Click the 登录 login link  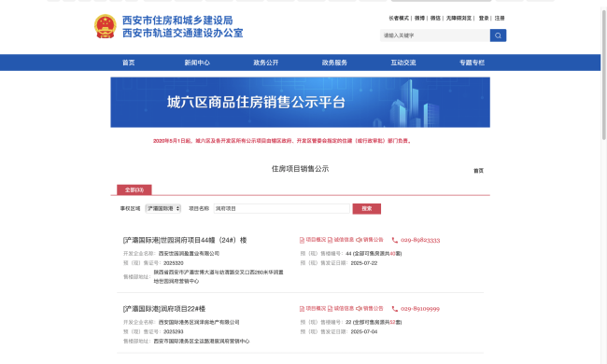(484, 18)
